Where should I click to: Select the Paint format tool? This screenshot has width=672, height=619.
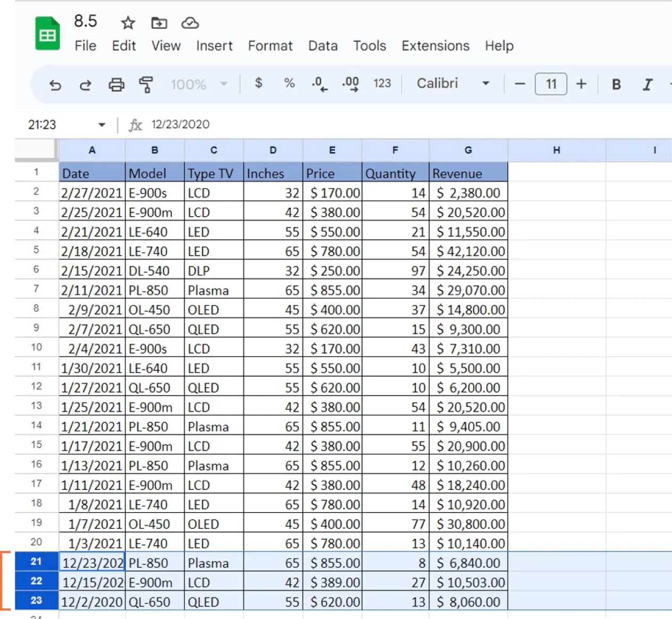tap(146, 84)
